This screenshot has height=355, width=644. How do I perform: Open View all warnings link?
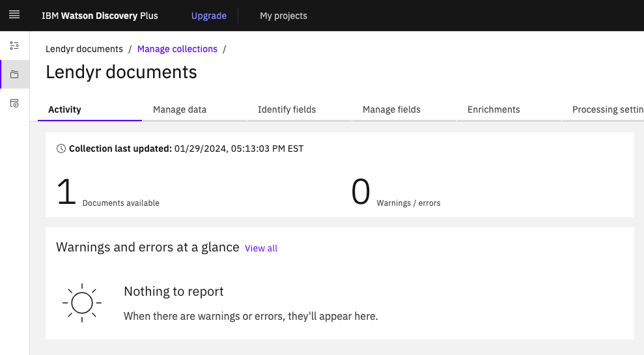(x=261, y=248)
